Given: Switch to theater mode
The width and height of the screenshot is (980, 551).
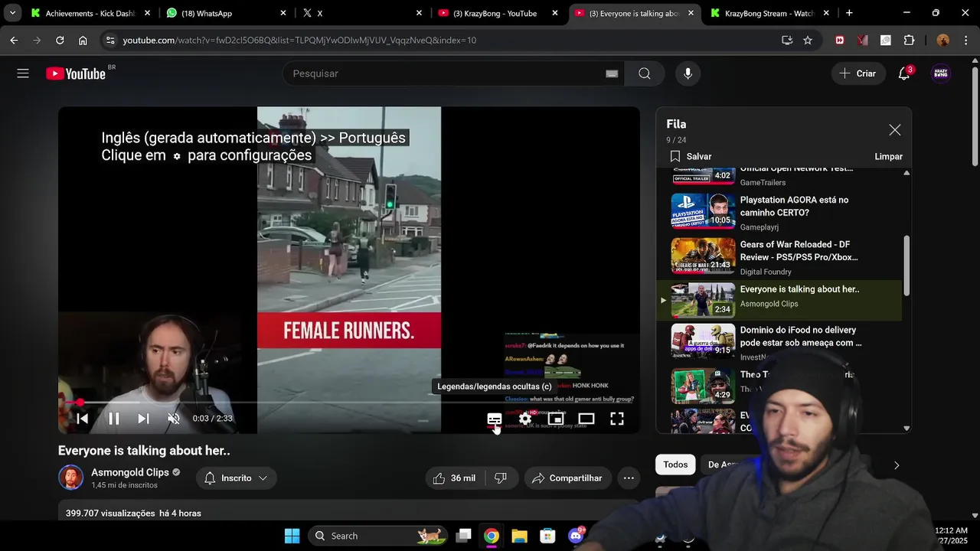Looking at the screenshot, I should (x=586, y=419).
